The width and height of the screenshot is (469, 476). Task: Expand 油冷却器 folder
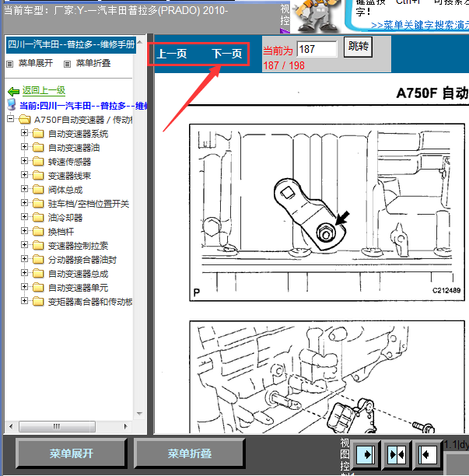click(x=25, y=216)
